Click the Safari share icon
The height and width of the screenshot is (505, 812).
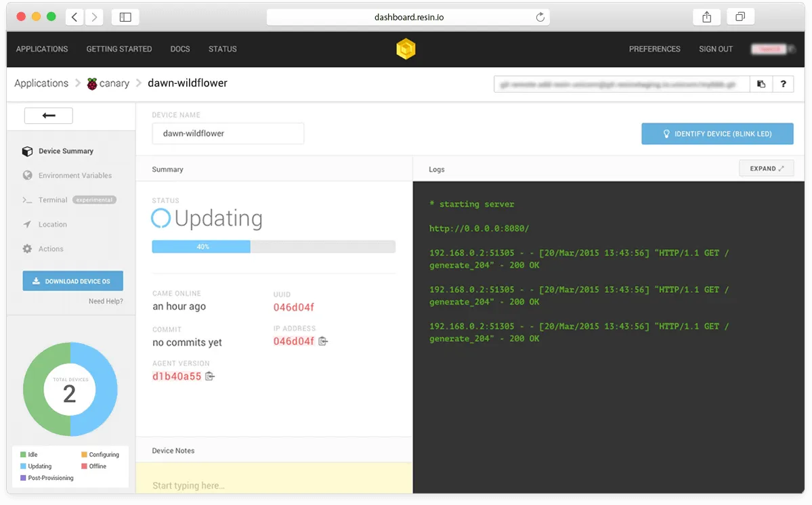click(706, 17)
